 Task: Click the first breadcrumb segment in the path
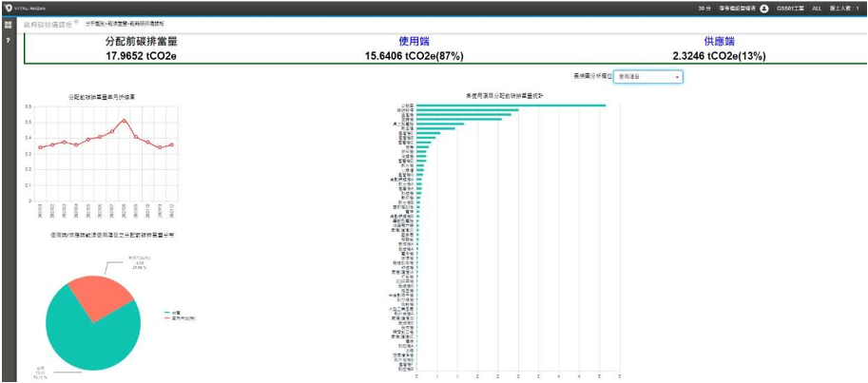click(95, 22)
